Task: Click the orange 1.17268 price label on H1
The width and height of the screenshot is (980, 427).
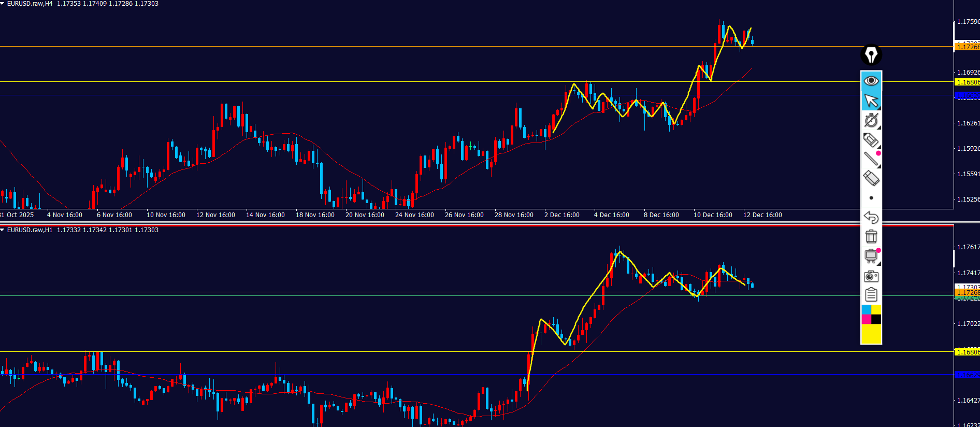Action: 967,293
